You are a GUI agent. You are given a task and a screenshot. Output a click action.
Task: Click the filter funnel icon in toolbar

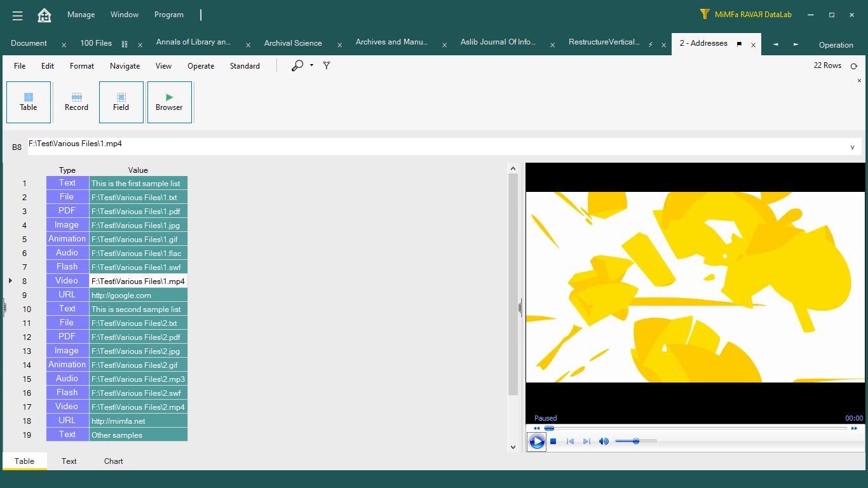tap(327, 65)
